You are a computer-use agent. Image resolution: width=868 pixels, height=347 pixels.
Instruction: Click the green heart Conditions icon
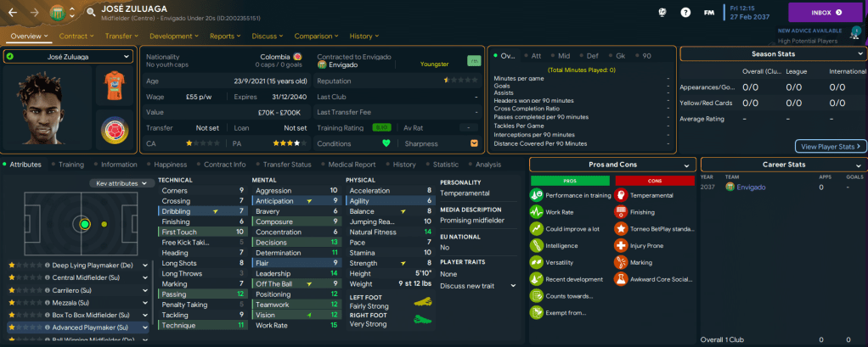(x=386, y=143)
